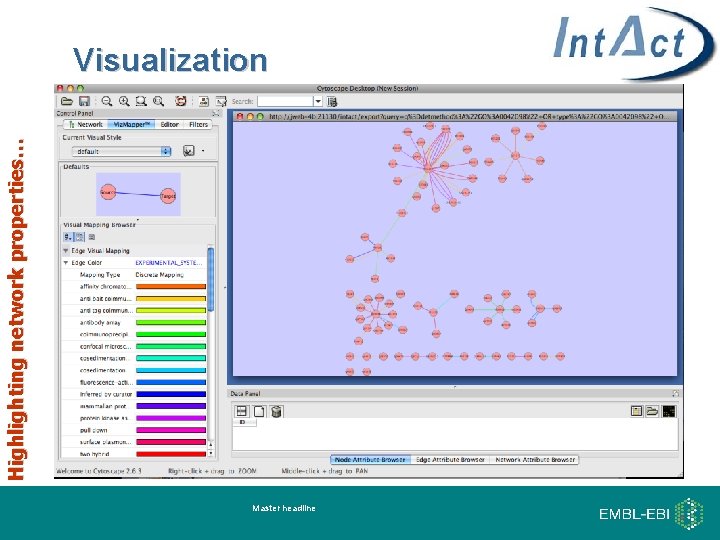Open the Search field dropdown arrow
Viewport: 720px width, 540px height.
[x=318, y=101]
